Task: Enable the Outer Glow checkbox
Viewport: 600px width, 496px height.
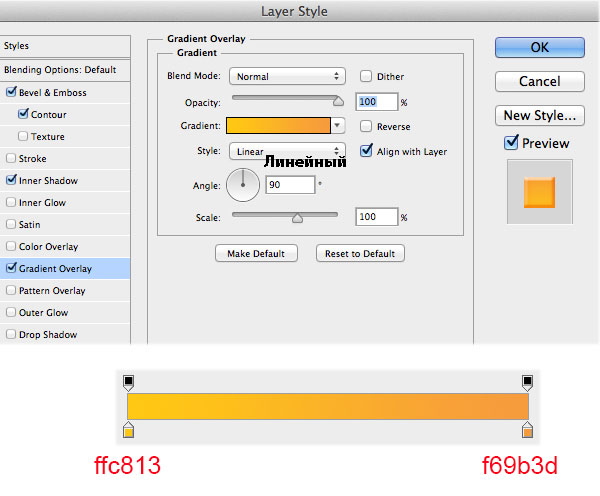Action: click(11, 312)
